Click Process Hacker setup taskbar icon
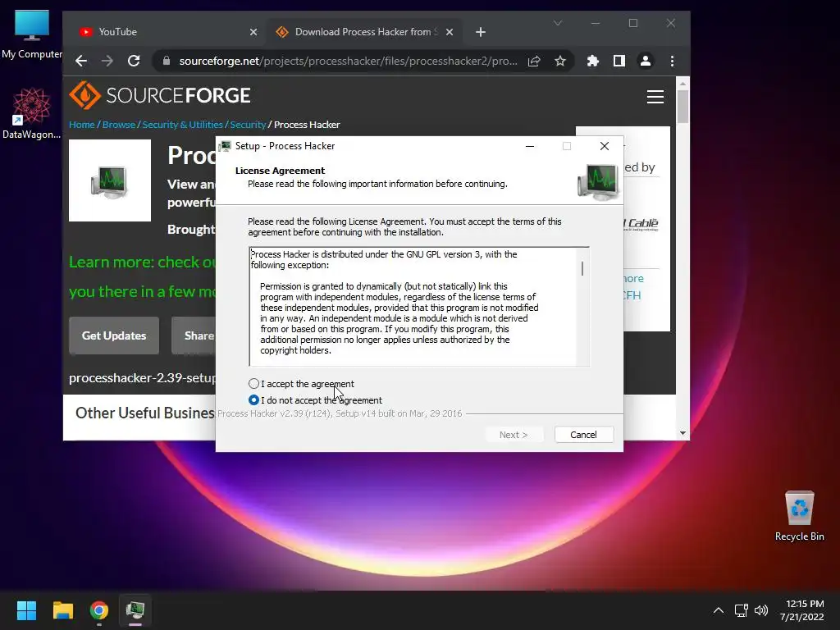The width and height of the screenshot is (840, 630). click(x=135, y=610)
